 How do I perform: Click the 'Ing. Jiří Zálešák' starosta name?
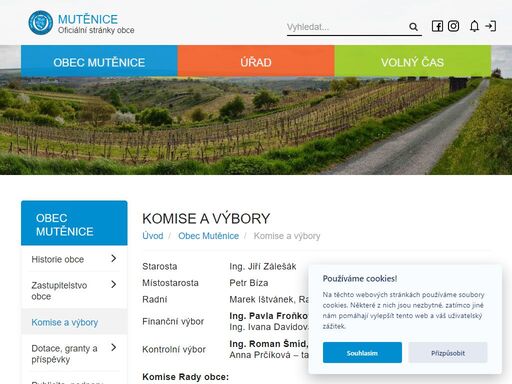[263, 266]
